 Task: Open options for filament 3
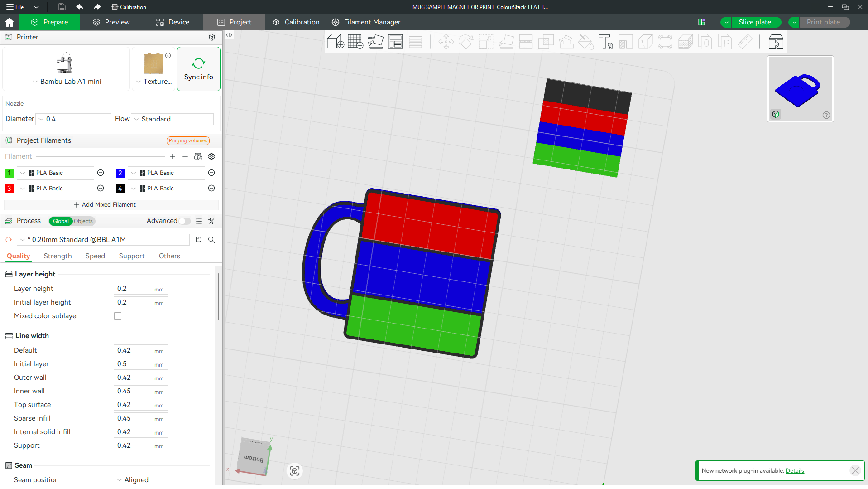[101, 188]
